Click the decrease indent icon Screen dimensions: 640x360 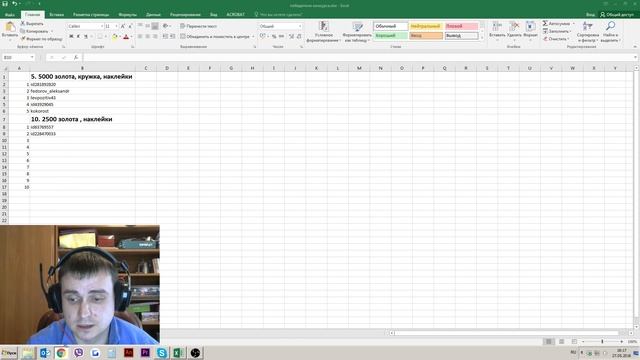coord(165,37)
